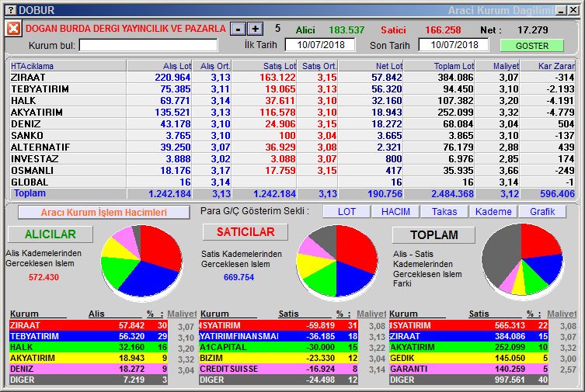Close the DOBUR window
The image size is (585, 392).
(x=573, y=10)
